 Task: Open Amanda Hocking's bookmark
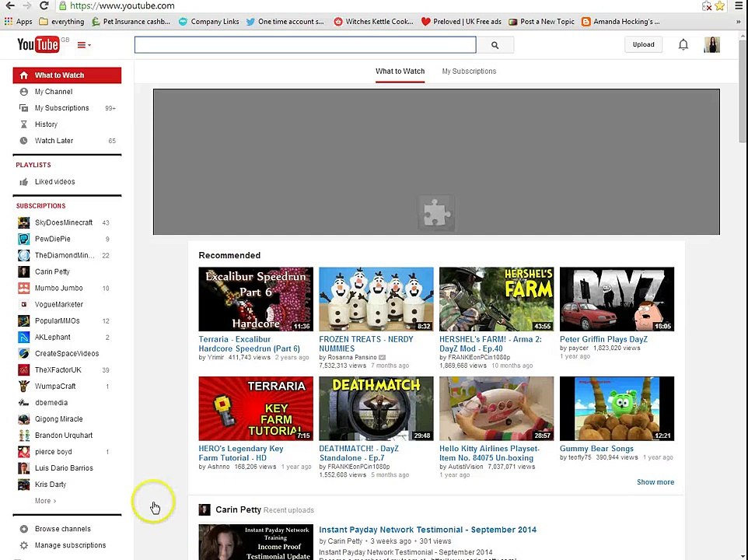pos(620,22)
